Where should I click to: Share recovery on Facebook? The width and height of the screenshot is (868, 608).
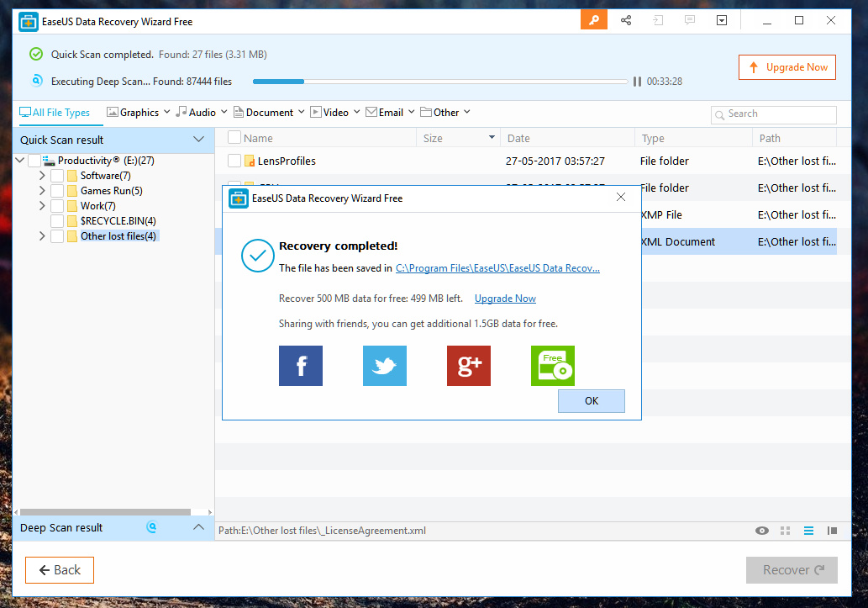301,366
